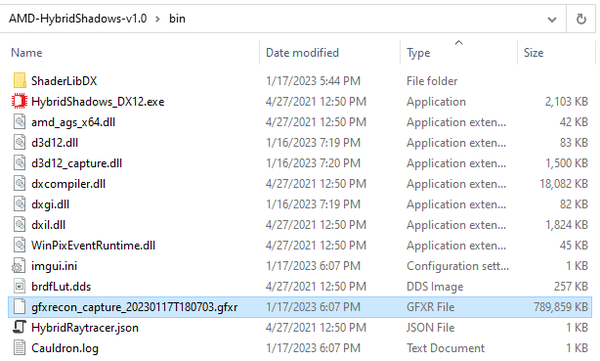This screenshot has width=600, height=361.
Task: Click the gfxrecon_capture gfxr file icon
Action: [19, 307]
